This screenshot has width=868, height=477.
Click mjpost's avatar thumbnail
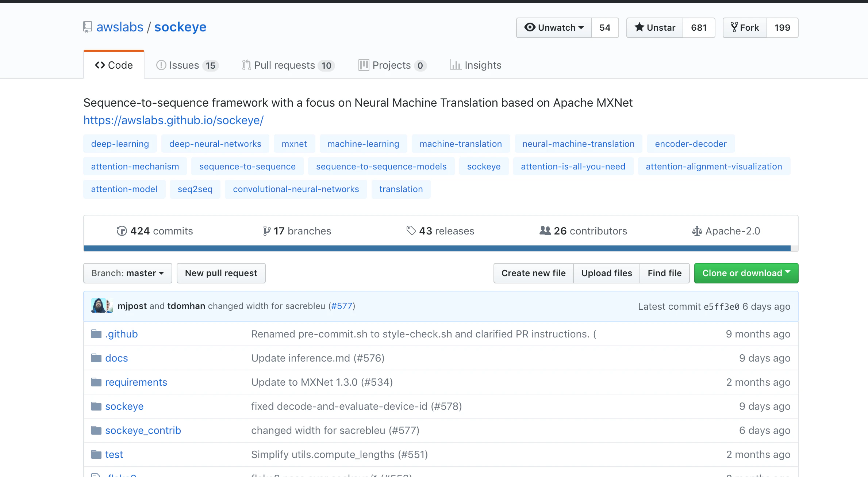(98, 306)
